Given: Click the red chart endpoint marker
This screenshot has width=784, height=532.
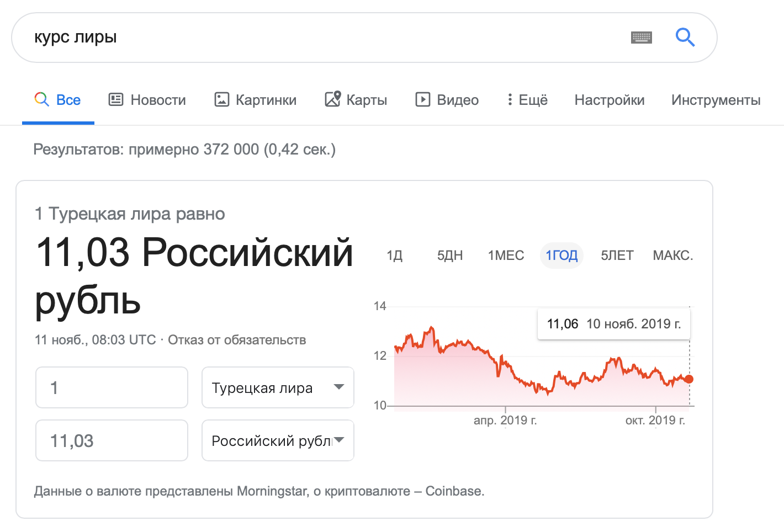Looking at the screenshot, I should 688,379.
